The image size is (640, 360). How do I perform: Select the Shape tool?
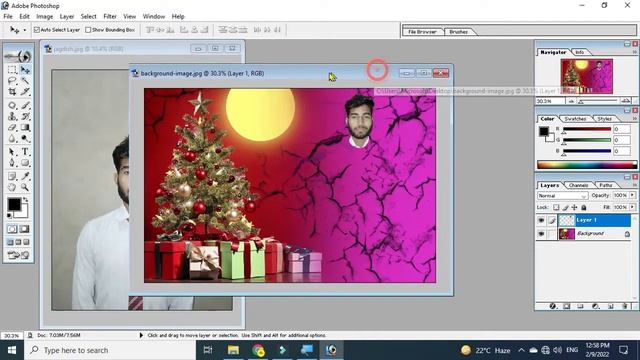pos(25,163)
